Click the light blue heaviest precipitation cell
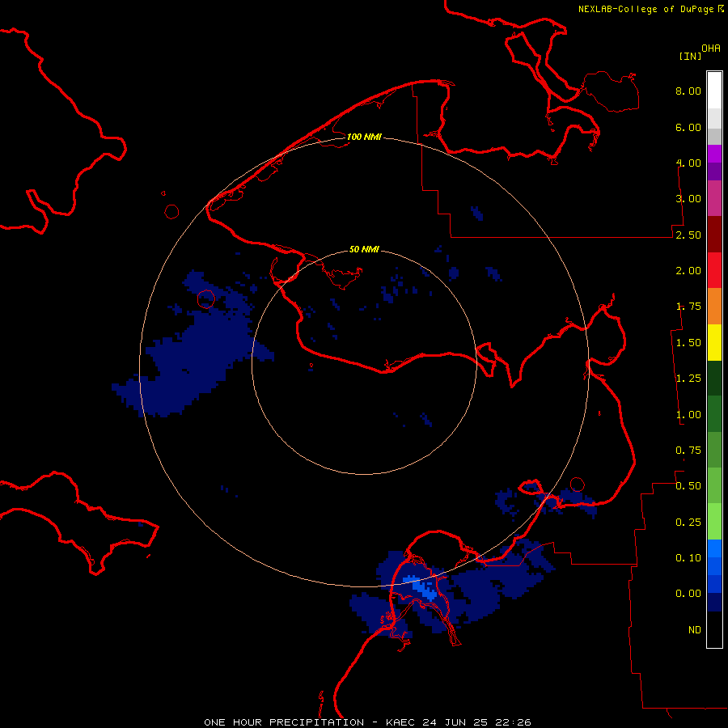728x728 pixels. click(x=422, y=588)
